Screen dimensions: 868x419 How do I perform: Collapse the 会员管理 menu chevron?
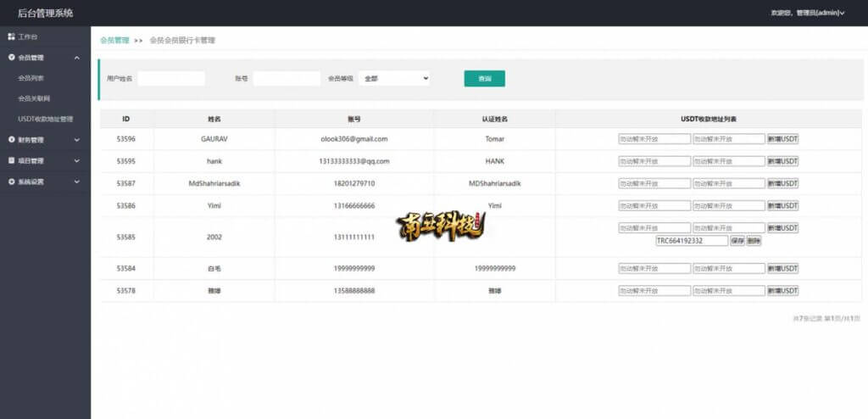pos(77,58)
